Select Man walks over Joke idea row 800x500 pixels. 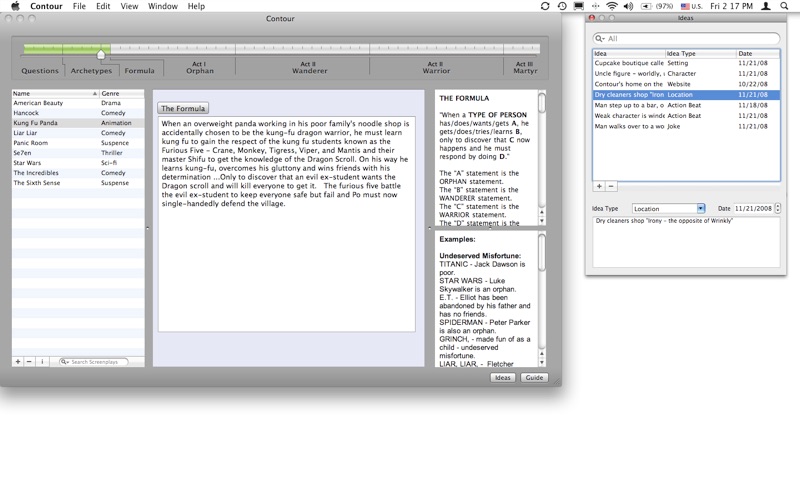(686, 126)
